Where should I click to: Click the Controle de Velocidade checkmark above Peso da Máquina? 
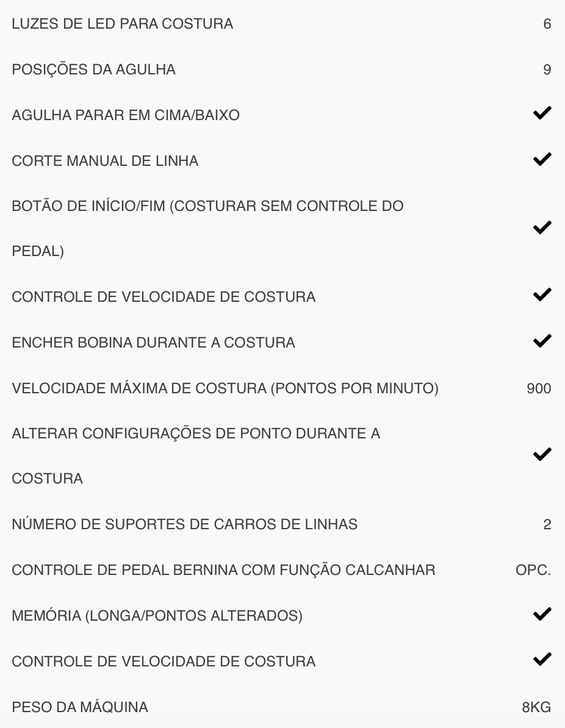point(542,660)
